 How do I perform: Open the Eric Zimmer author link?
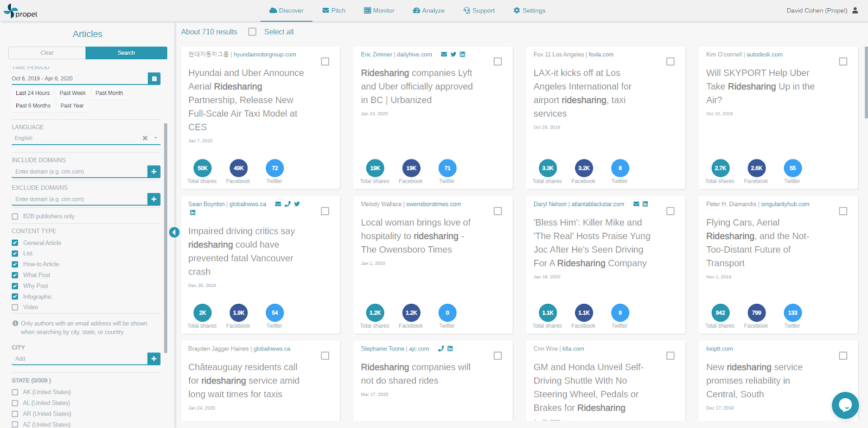376,55
